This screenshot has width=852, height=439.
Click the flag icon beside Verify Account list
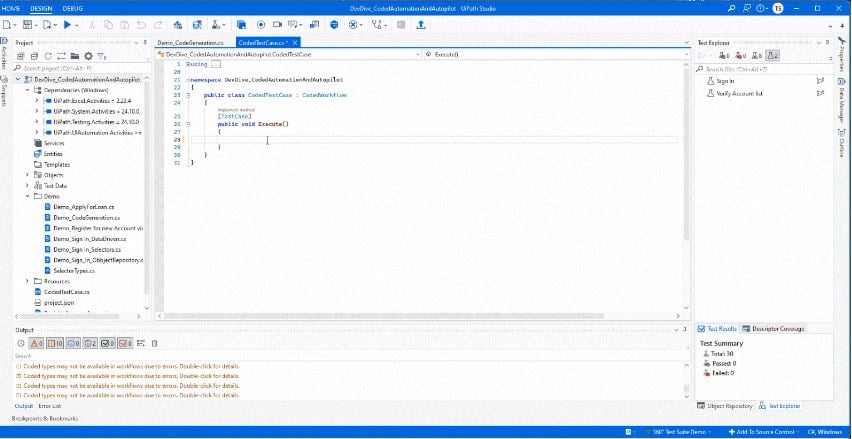coord(820,93)
